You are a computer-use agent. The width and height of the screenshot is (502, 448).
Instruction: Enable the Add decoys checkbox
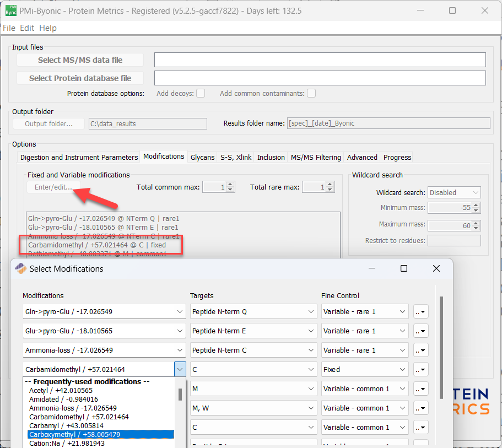(x=201, y=93)
